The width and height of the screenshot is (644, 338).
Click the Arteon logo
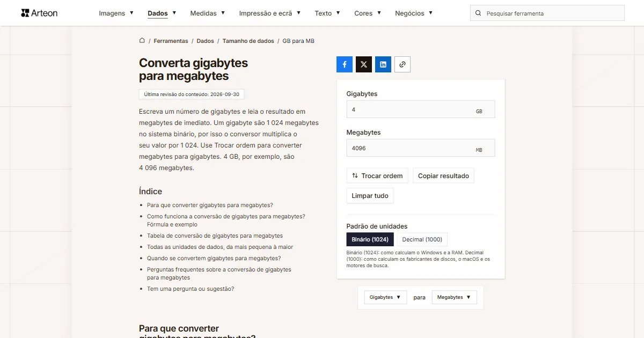[x=39, y=13]
